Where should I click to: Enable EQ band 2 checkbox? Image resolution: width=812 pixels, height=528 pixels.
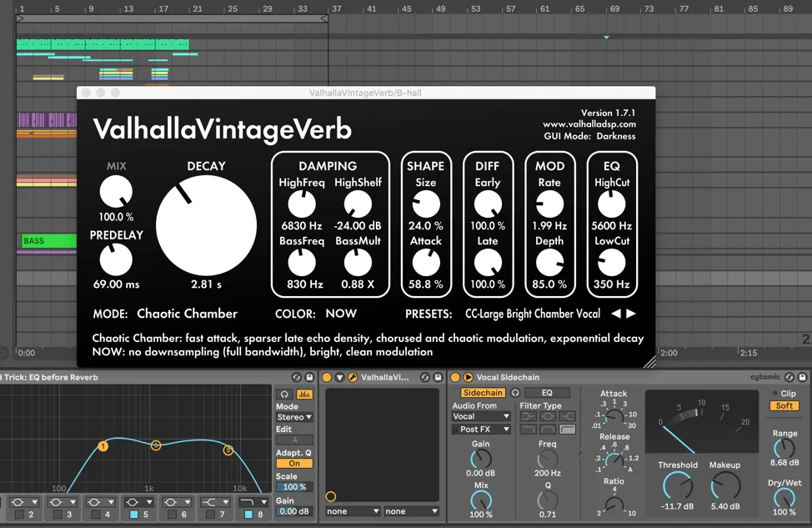(x=20, y=515)
